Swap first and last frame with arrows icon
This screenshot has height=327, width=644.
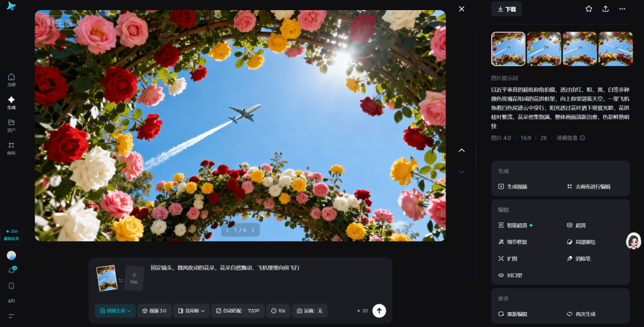coord(120,280)
